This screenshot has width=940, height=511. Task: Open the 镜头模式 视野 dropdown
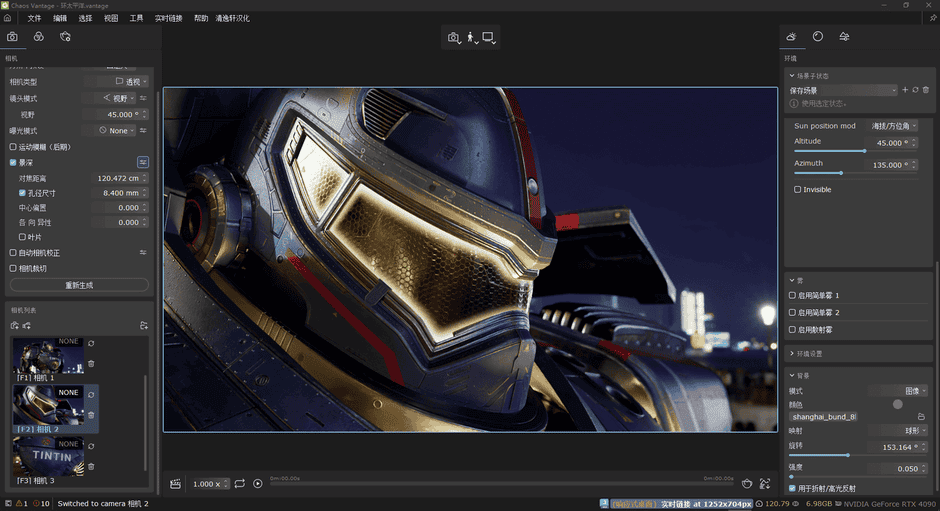[x=110, y=98]
